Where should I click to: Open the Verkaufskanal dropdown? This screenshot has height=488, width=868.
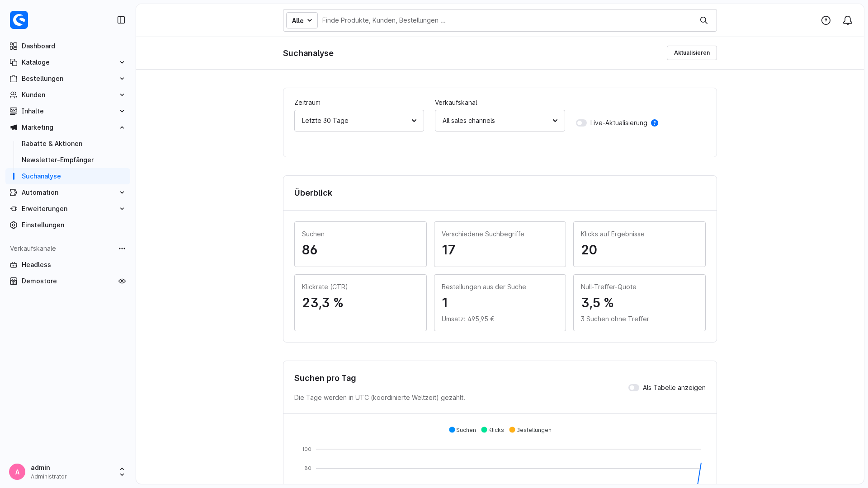pyautogui.click(x=500, y=121)
